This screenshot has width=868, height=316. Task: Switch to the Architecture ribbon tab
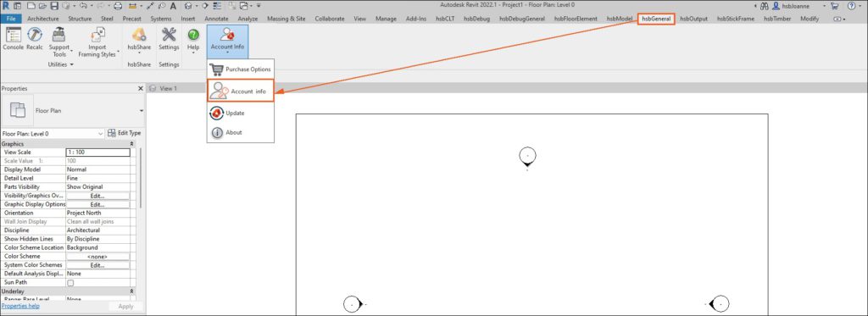[x=43, y=19]
